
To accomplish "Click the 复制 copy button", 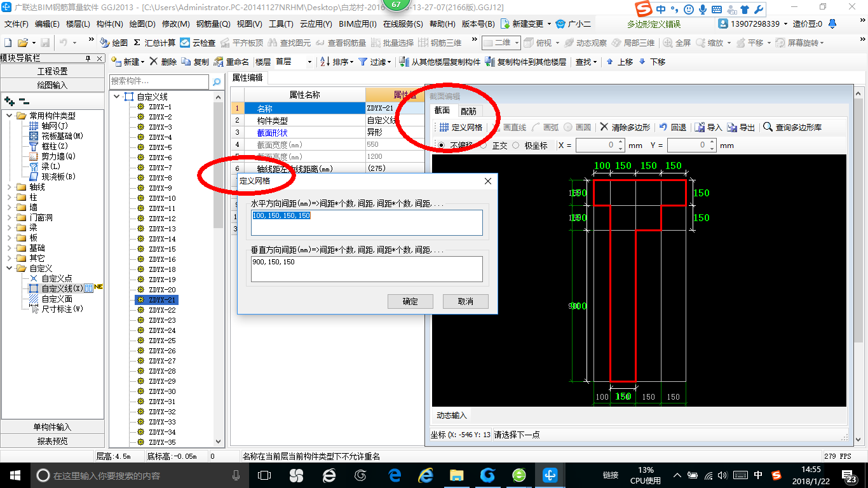I will pos(195,62).
